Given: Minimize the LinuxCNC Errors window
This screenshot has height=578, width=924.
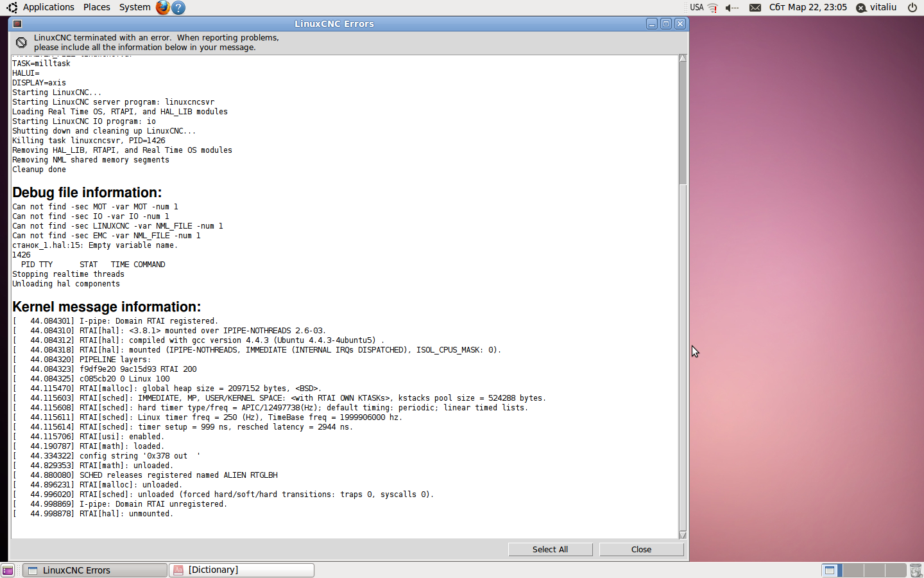Looking at the screenshot, I should [652, 24].
